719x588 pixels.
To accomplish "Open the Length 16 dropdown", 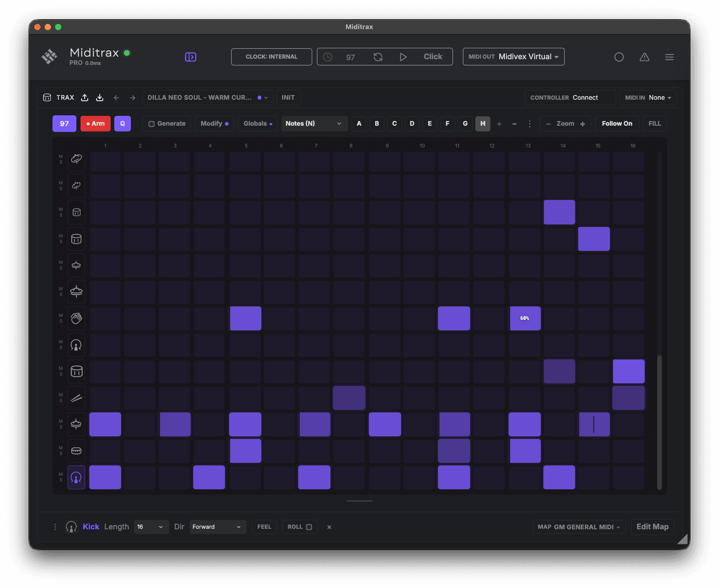I will pos(151,527).
